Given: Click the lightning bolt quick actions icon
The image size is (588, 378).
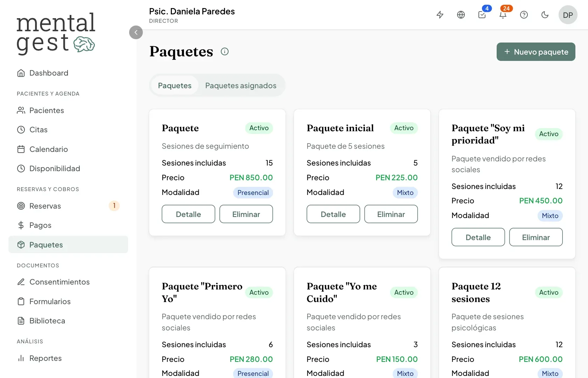Looking at the screenshot, I should coord(440,15).
